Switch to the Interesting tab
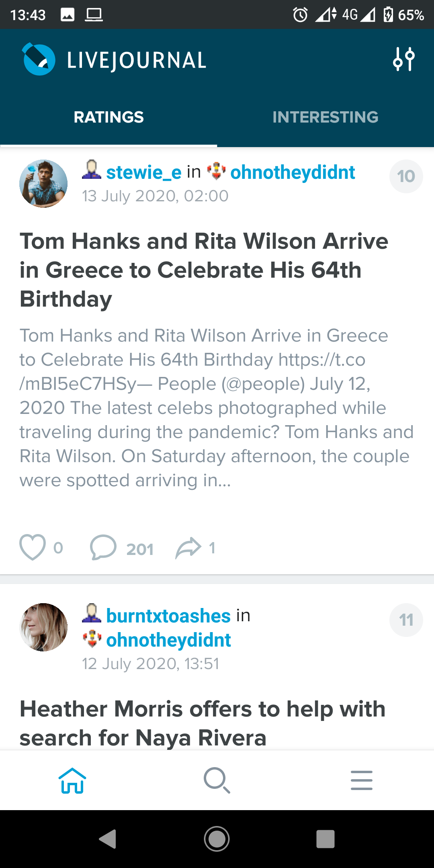The image size is (434, 868). coord(325,117)
